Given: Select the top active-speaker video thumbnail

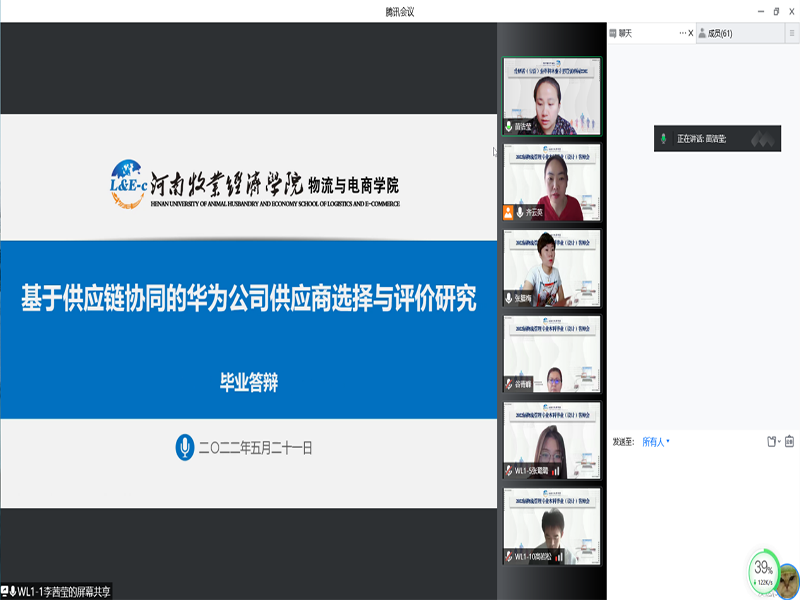Looking at the screenshot, I should [552, 95].
